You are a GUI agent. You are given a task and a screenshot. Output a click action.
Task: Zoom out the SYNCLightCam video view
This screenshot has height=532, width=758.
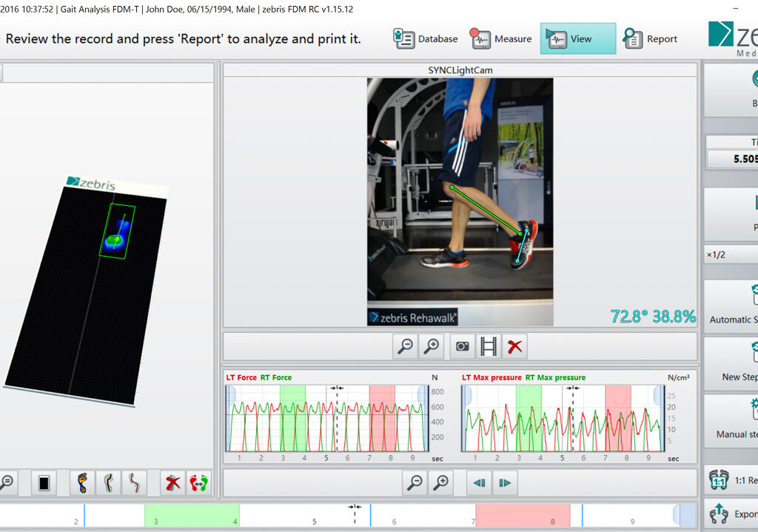(406, 346)
